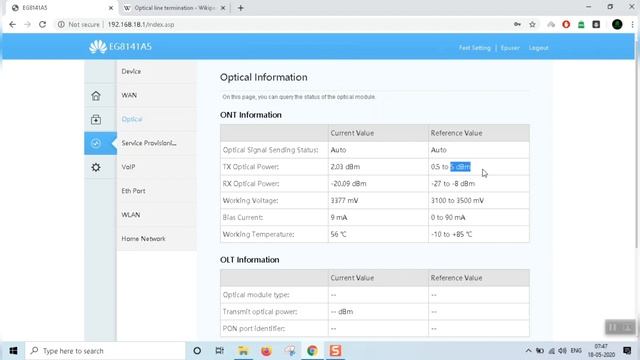Click the Optical module type label
640x360 pixels.
point(256,295)
